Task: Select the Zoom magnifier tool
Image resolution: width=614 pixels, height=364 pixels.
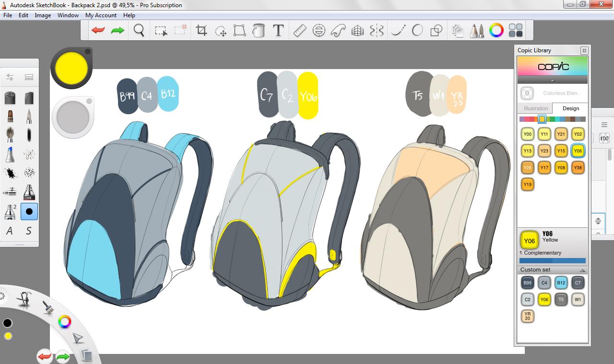Action: (139, 31)
